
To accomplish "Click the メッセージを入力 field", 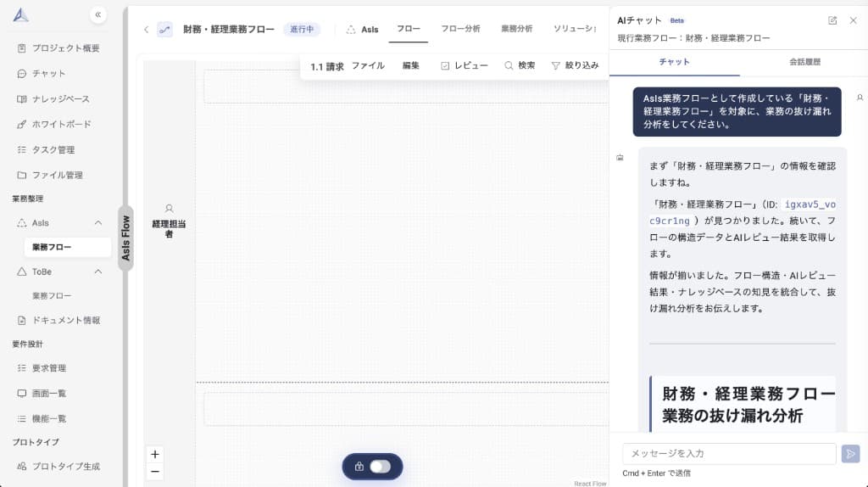I will [x=729, y=453].
